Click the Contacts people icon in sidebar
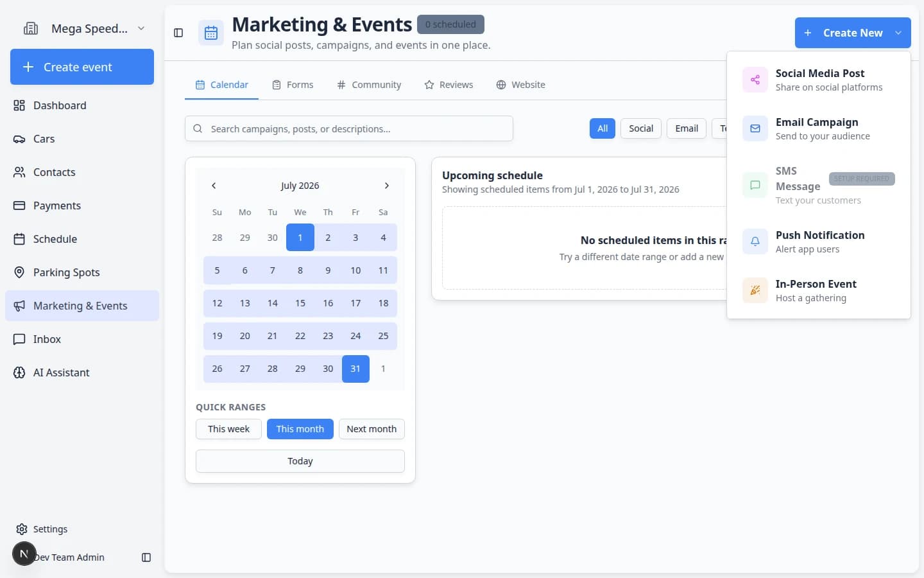 coord(19,172)
